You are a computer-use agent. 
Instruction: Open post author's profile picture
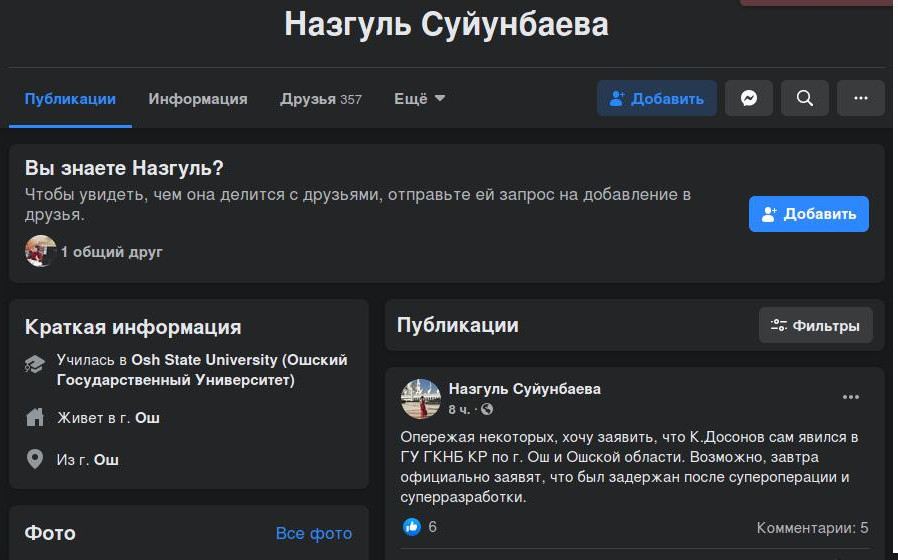[x=421, y=398]
